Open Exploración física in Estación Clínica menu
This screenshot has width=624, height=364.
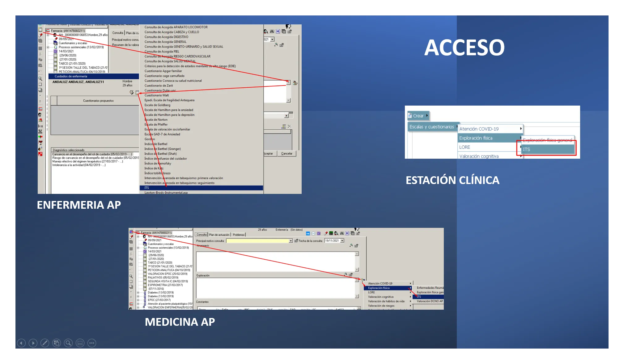(490, 138)
